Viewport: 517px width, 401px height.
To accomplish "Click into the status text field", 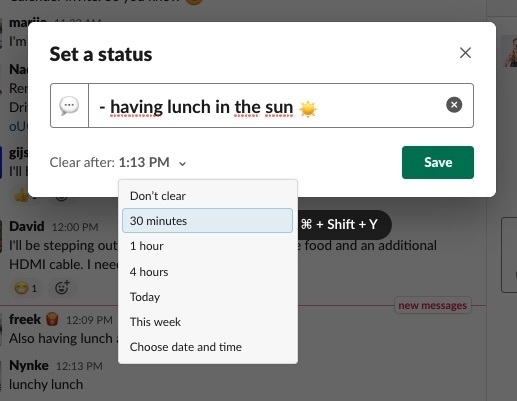I will pos(267,105).
